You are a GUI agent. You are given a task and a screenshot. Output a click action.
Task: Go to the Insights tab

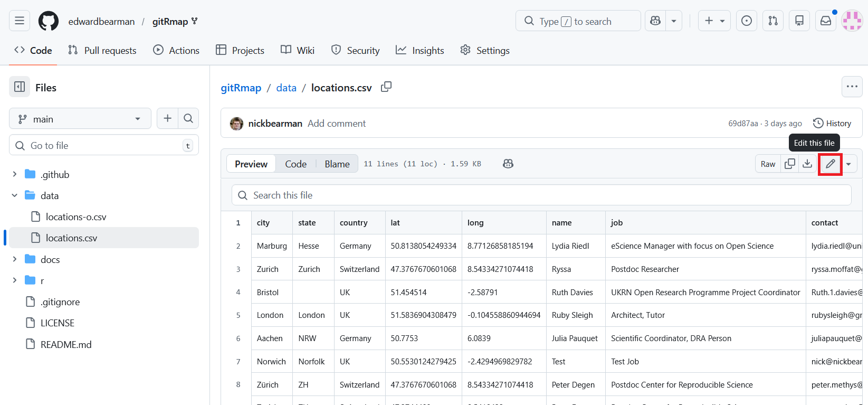pos(420,51)
